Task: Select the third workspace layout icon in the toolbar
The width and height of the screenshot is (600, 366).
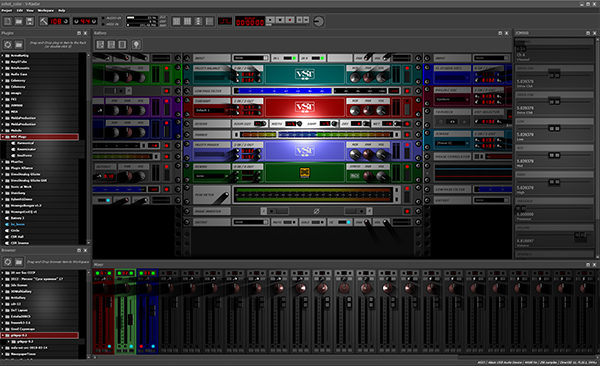Action: tap(198, 21)
